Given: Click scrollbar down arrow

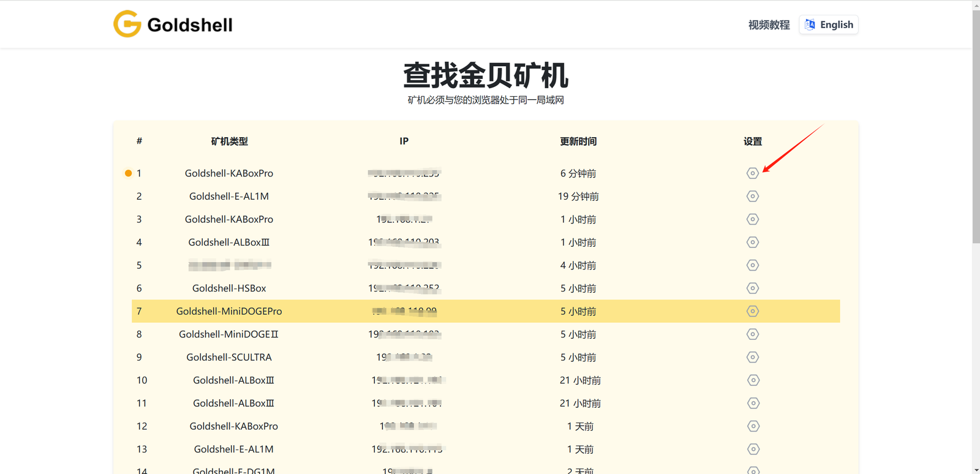Looking at the screenshot, I should point(976,470).
